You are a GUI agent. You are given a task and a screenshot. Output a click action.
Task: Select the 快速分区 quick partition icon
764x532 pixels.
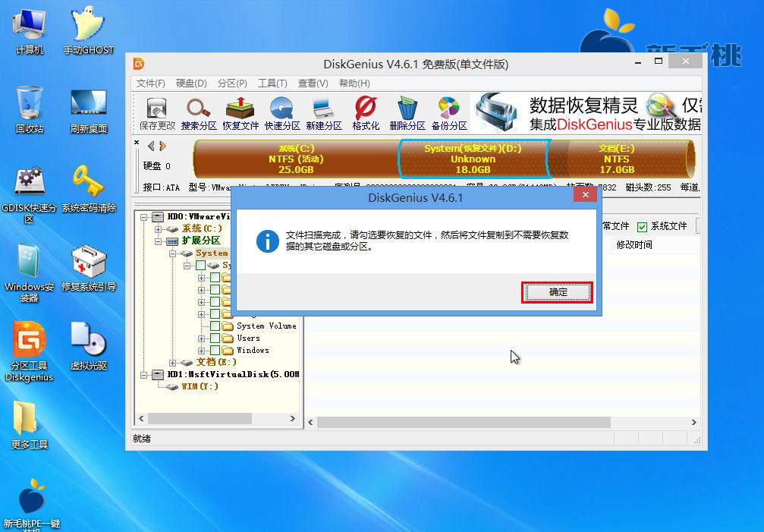pos(282,114)
